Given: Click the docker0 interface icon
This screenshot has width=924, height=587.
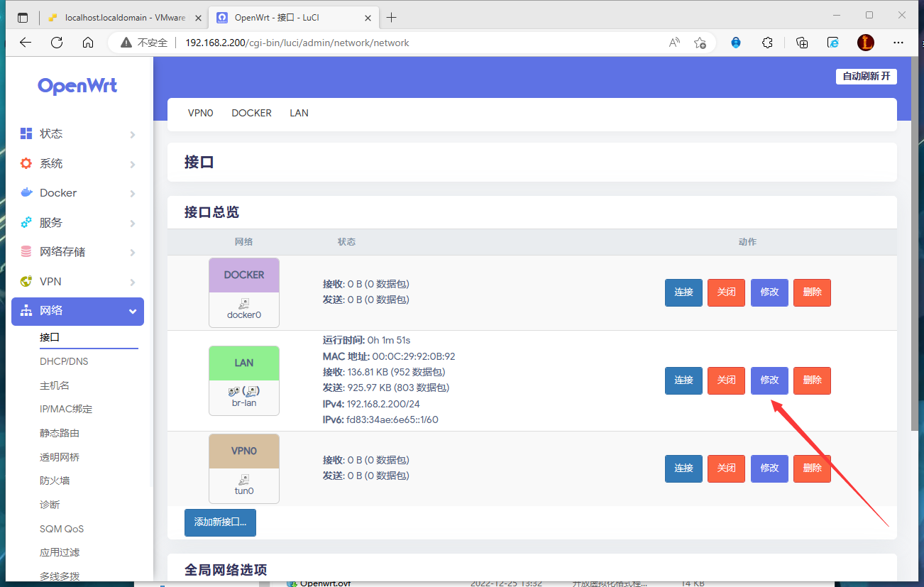Looking at the screenshot, I should (x=243, y=303).
